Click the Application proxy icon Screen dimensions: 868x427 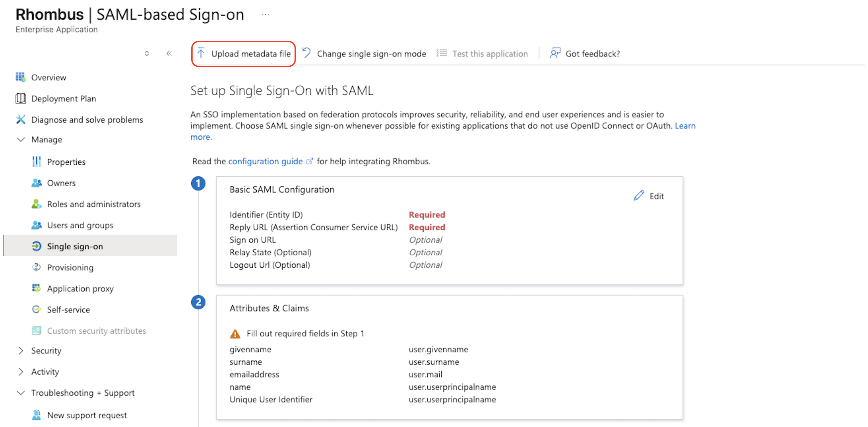(x=37, y=288)
